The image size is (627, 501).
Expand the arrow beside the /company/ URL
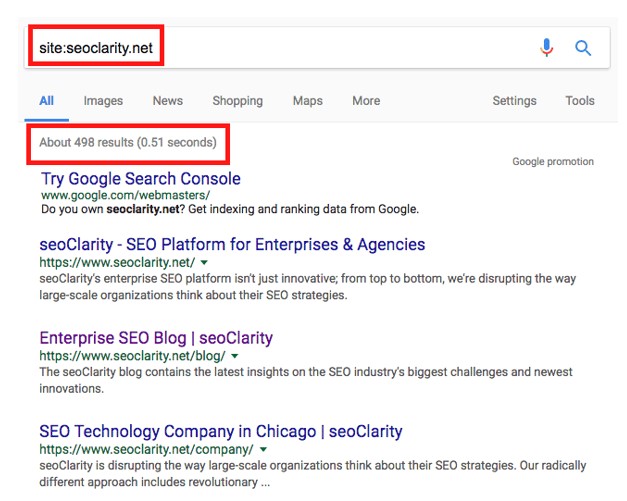pos(262,450)
